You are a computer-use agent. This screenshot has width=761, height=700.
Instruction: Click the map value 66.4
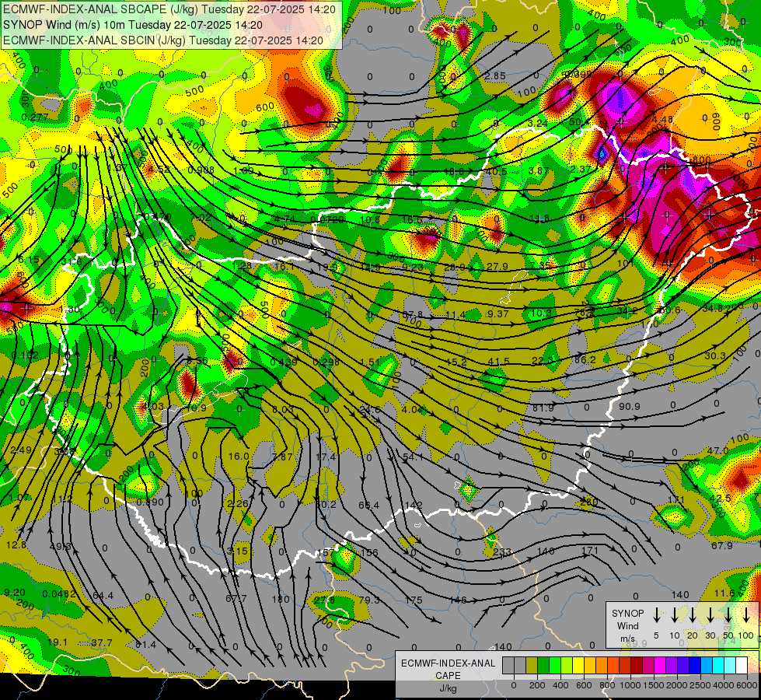pos(368,506)
